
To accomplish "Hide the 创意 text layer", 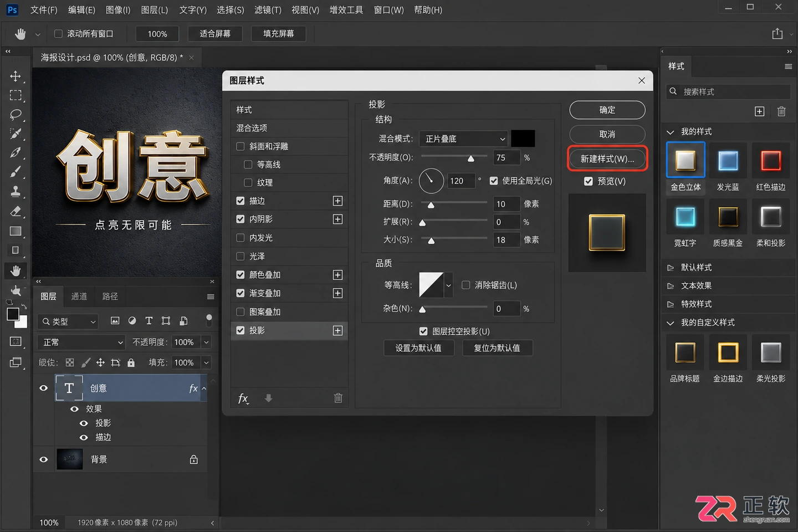I will 44,388.
